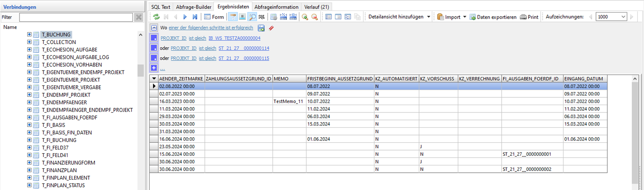Save the filter using the disk icon
This screenshot has width=644, height=190.
[x=261, y=28]
